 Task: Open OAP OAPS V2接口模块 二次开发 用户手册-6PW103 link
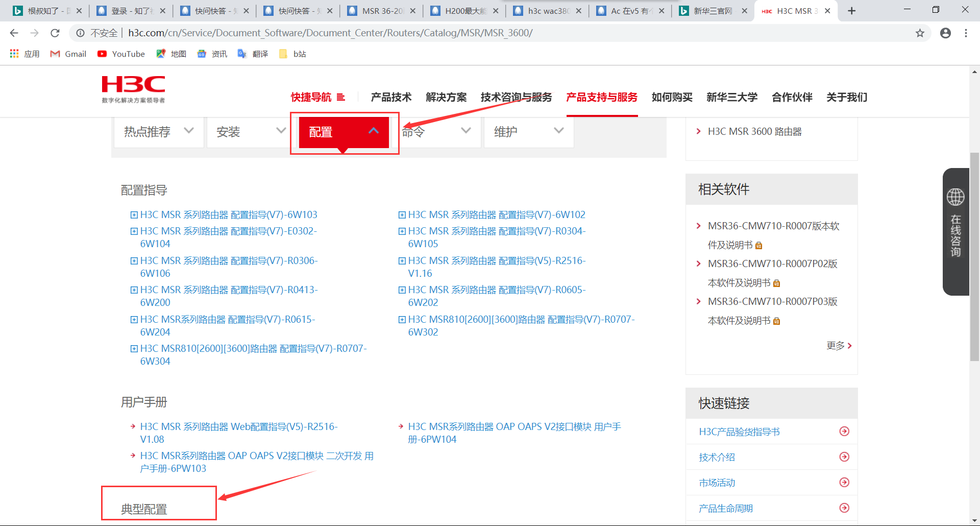[257, 462]
